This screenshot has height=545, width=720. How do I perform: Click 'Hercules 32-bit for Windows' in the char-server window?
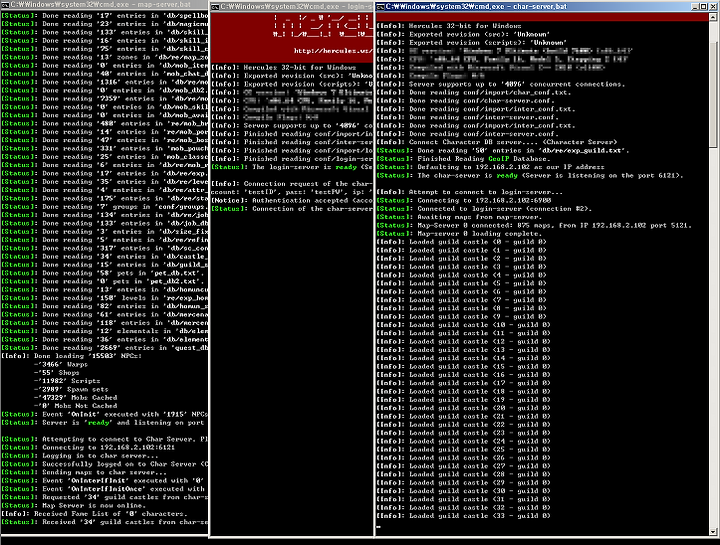click(x=465, y=26)
